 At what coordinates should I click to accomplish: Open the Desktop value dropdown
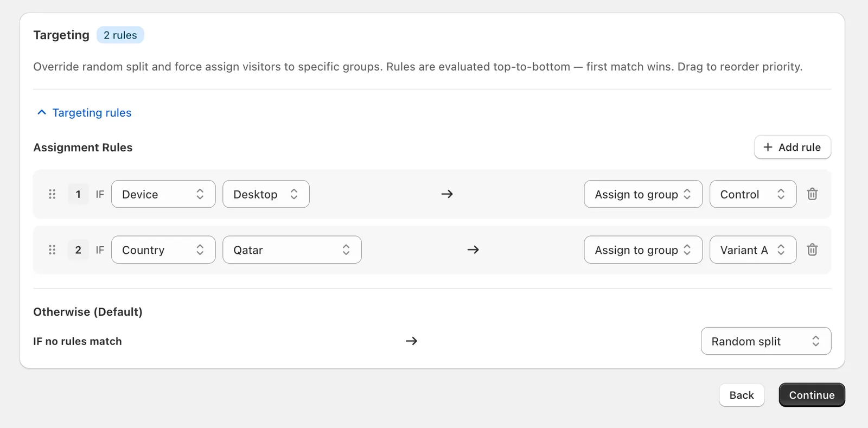pos(266,194)
